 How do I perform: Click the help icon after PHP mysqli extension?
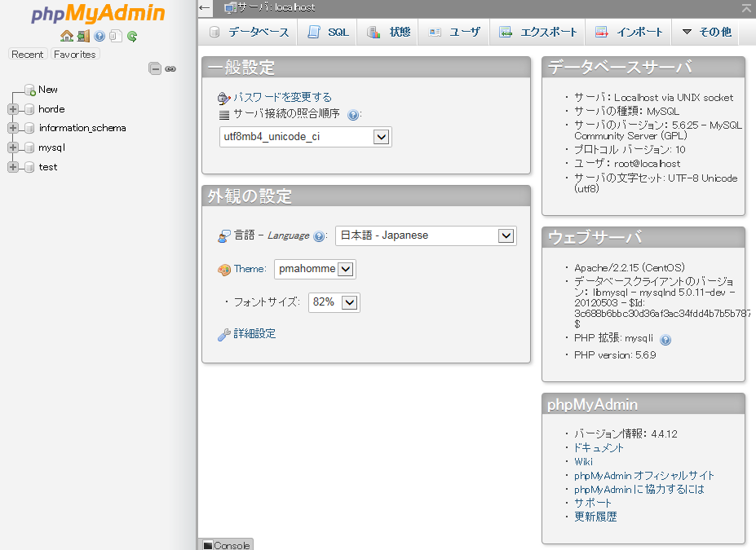pyautogui.click(x=665, y=340)
